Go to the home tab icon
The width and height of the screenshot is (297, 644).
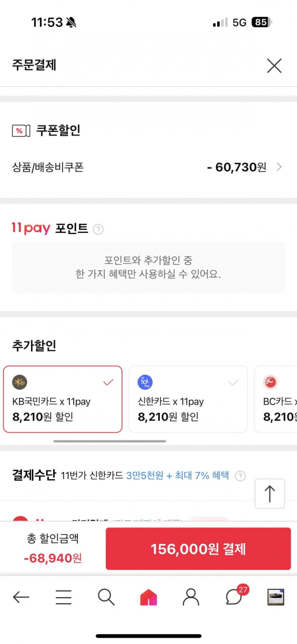click(149, 597)
